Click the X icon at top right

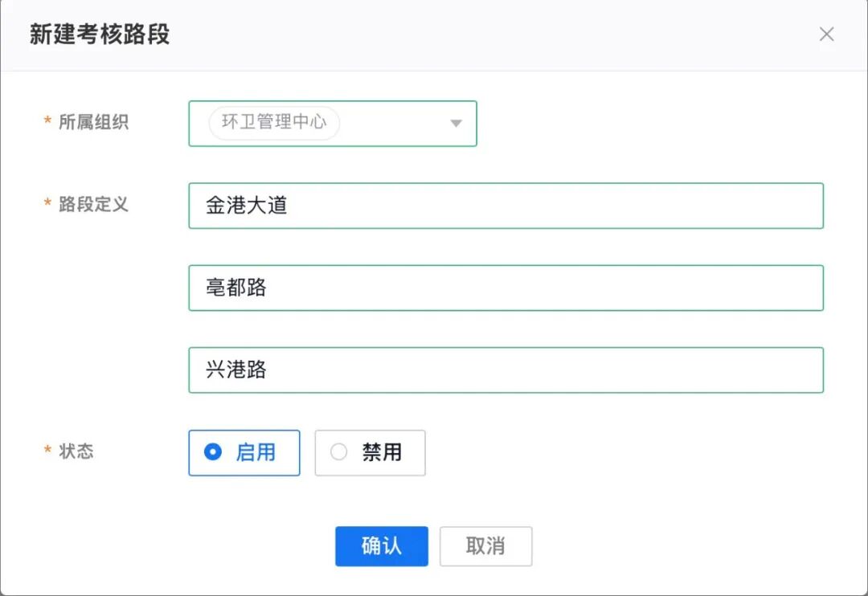826,35
